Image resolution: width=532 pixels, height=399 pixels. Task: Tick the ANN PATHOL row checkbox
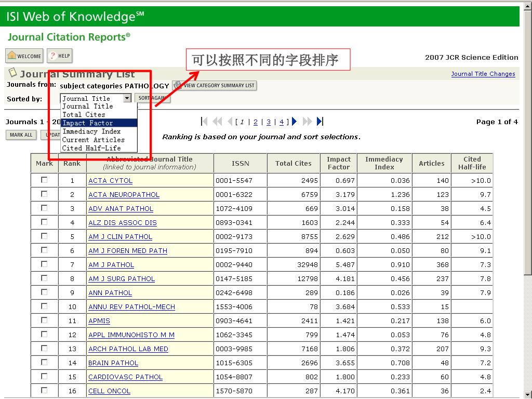click(44, 292)
